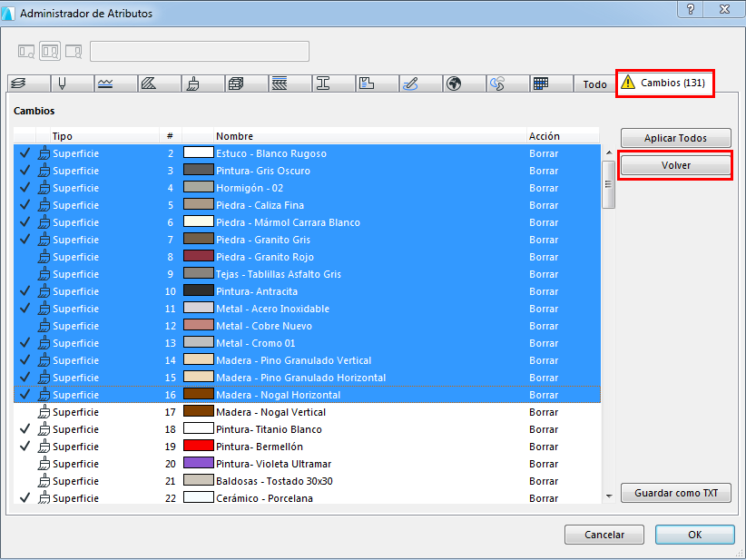The height and width of the screenshot is (560, 746).
Task: Toggle checkmark for Estuco - Blanco Rugoso
Action: click(25, 153)
